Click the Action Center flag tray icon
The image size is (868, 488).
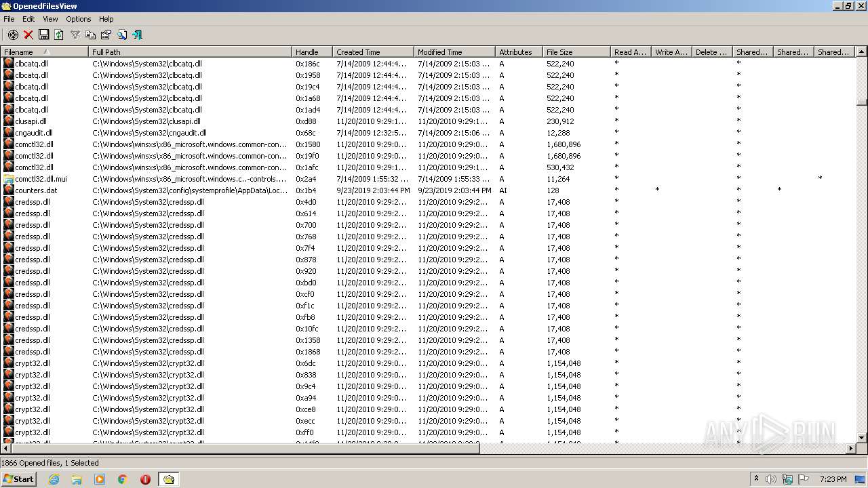804,479
